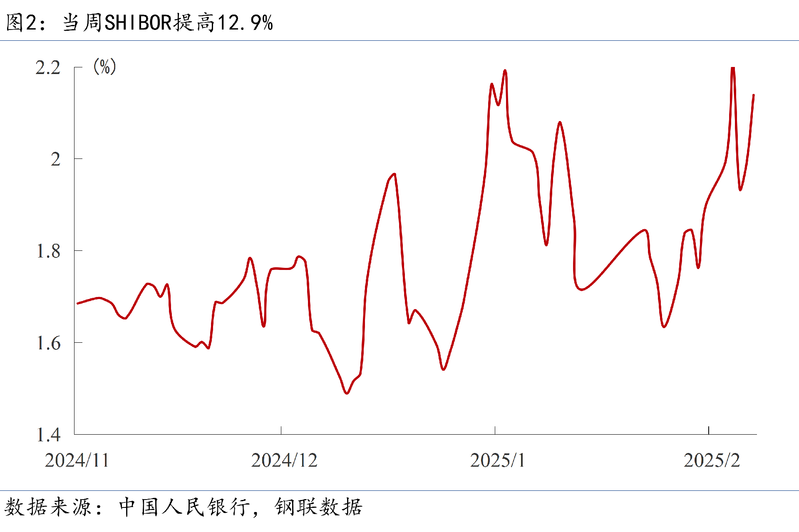Click the 2025/1 x-axis label
This screenshot has width=799, height=532.
tap(497, 460)
